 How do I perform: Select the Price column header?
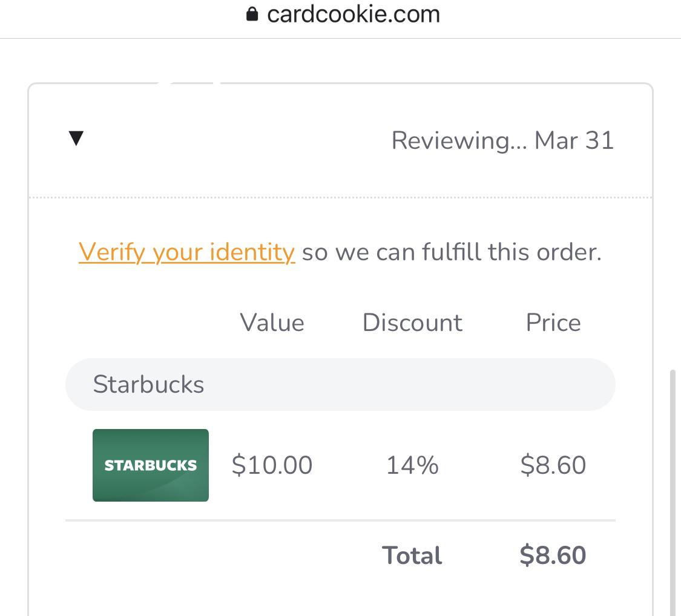[553, 323]
